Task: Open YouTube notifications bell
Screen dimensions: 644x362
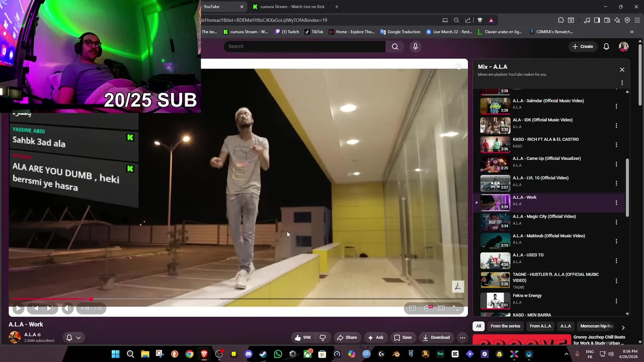Action: tap(606, 46)
